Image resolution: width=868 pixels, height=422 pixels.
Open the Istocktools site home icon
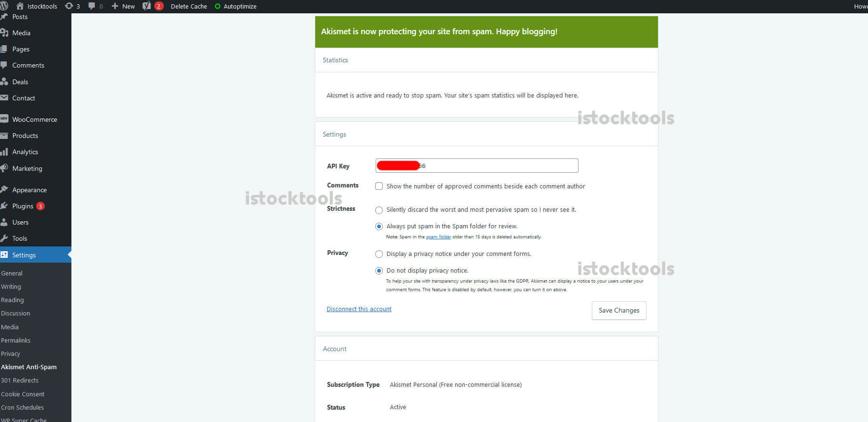coord(20,6)
